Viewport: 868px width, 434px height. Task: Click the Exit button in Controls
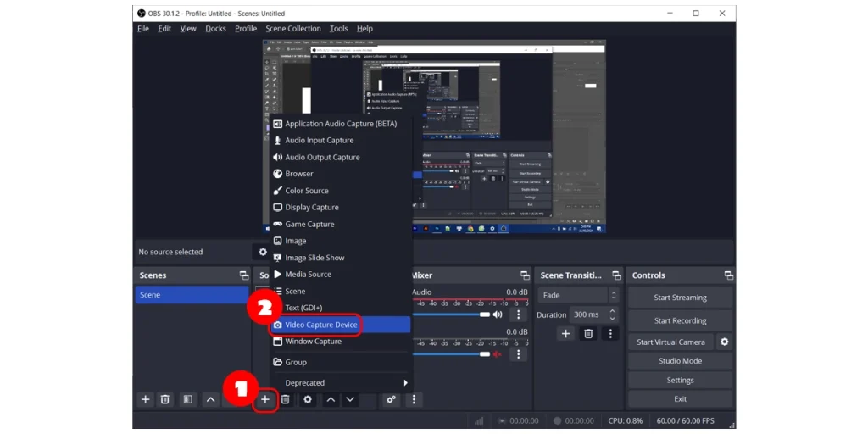(x=681, y=398)
